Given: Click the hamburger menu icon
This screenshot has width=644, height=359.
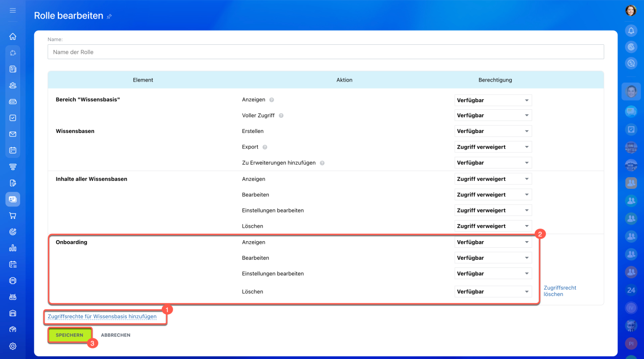Looking at the screenshot, I should (13, 11).
